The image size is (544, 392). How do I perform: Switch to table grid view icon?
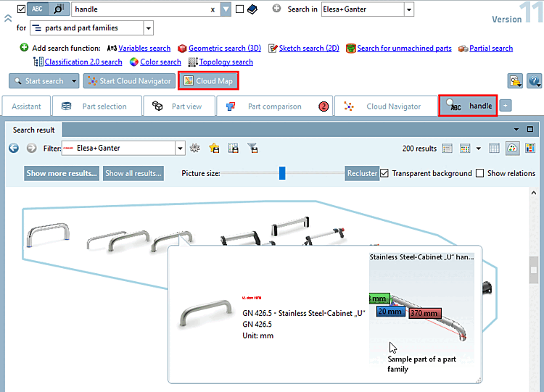click(494, 149)
